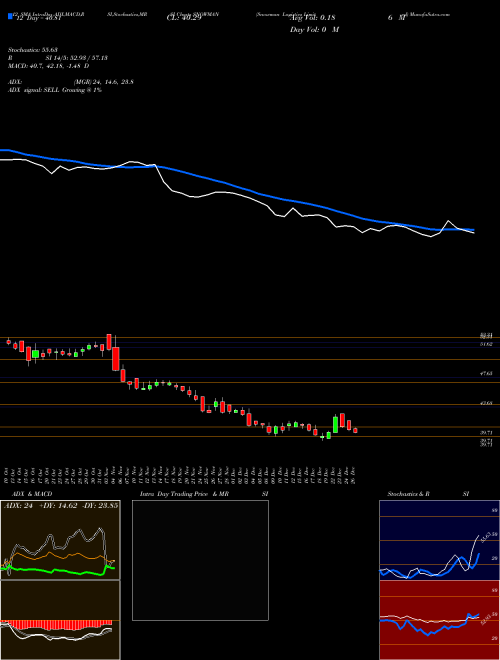The height and width of the screenshot is (660, 500).
Task: Click the ADX: 24 +DY: 14.62 header
Action: point(61,506)
